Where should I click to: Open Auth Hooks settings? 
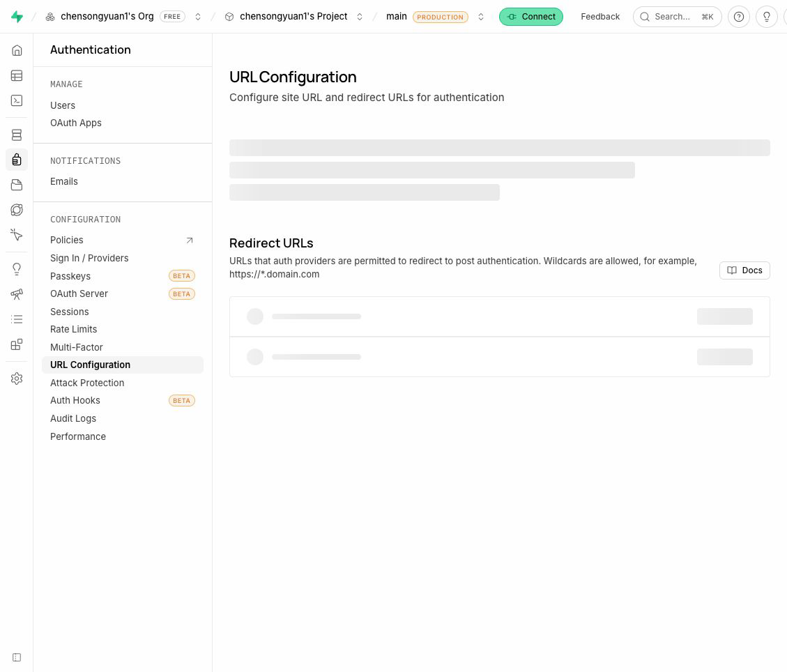click(x=75, y=401)
